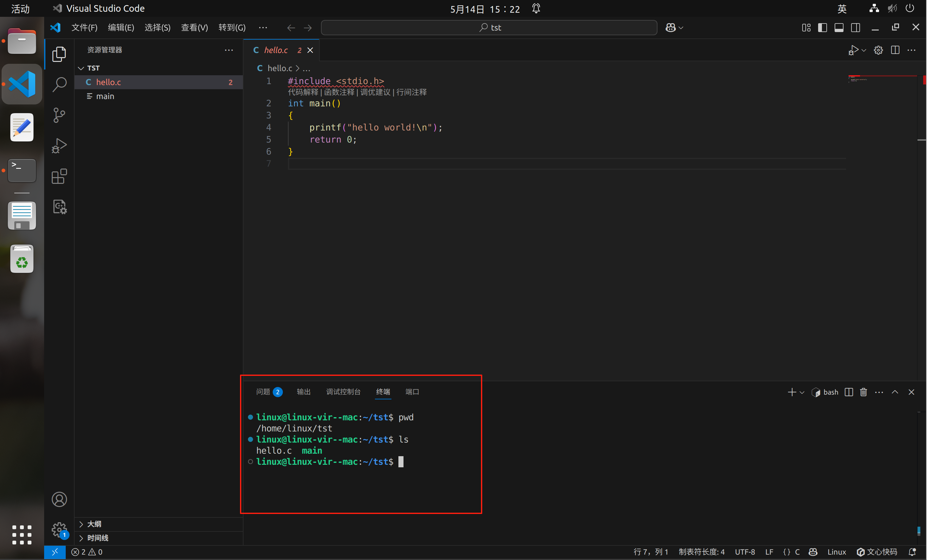Open the Source Control view
This screenshot has width=927, height=560.
pos(59,115)
